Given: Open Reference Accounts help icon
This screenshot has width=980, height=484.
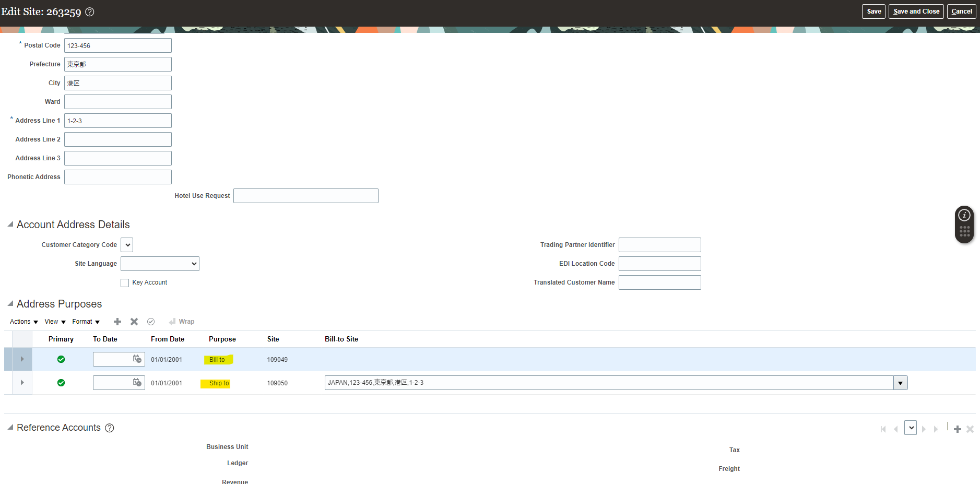Looking at the screenshot, I should click(x=110, y=428).
